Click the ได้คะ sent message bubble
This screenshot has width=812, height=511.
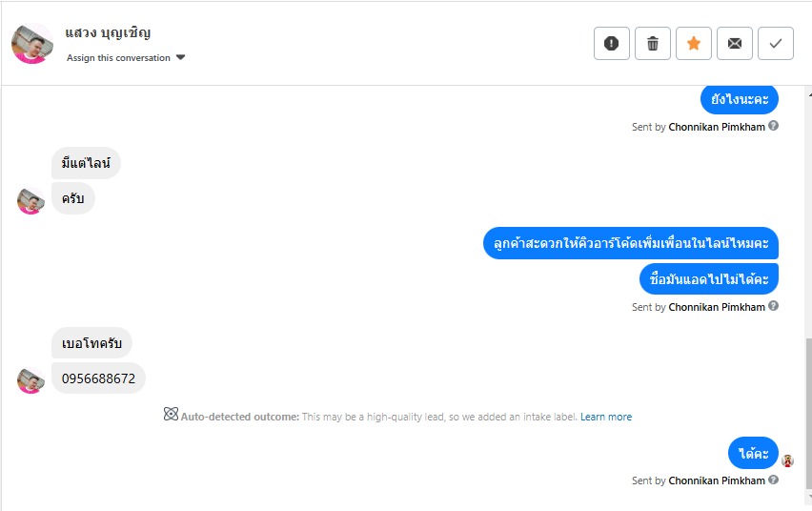tap(753, 453)
